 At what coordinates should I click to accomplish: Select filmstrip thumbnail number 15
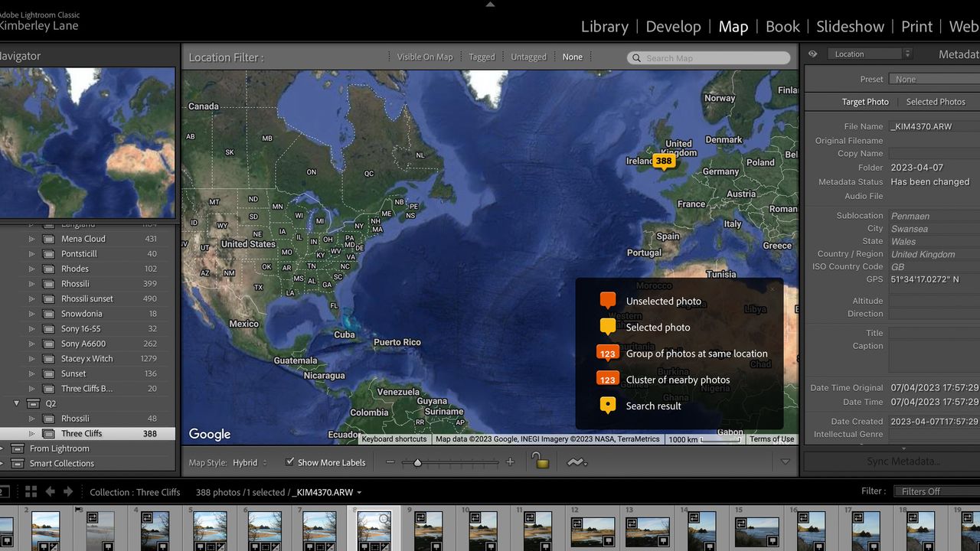point(757,530)
